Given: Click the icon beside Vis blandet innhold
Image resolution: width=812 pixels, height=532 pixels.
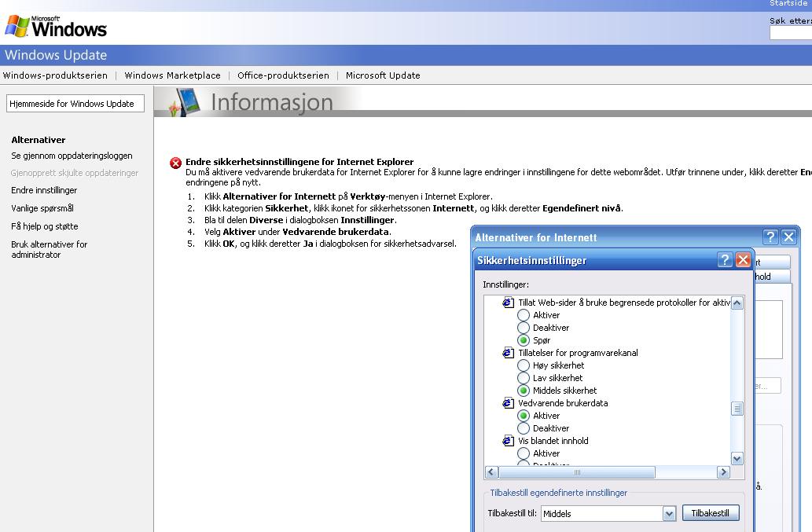Looking at the screenshot, I should pyautogui.click(x=508, y=441).
